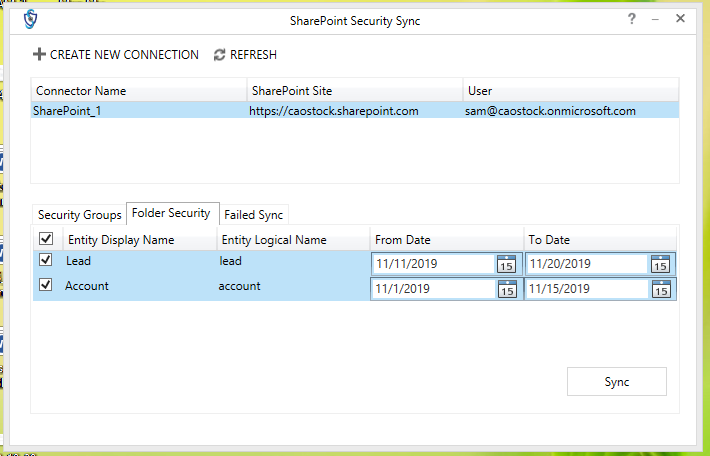Viewport: 710px width, 456px height.
Task: Switch to the Security Groups tab
Action: [79, 215]
